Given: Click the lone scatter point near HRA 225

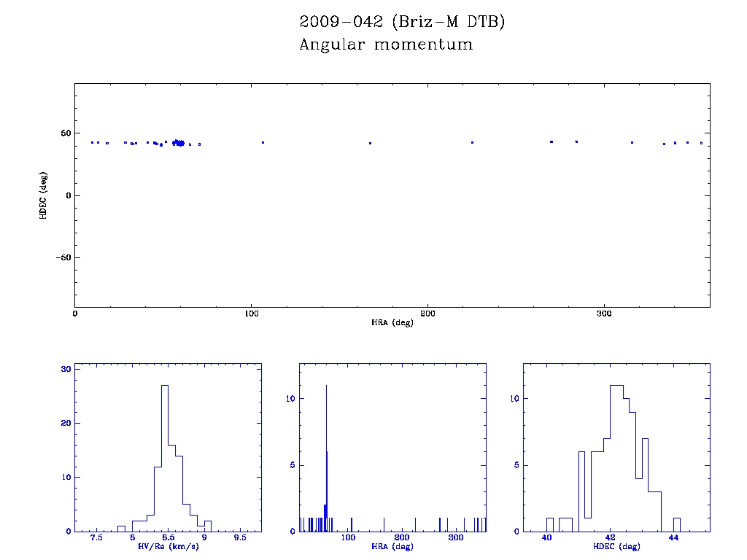Looking at the screenshot, I should (x=473, y=142).
